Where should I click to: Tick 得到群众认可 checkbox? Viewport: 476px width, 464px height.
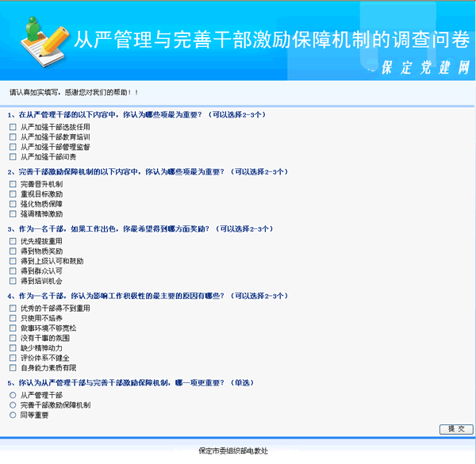pos(13,271)
